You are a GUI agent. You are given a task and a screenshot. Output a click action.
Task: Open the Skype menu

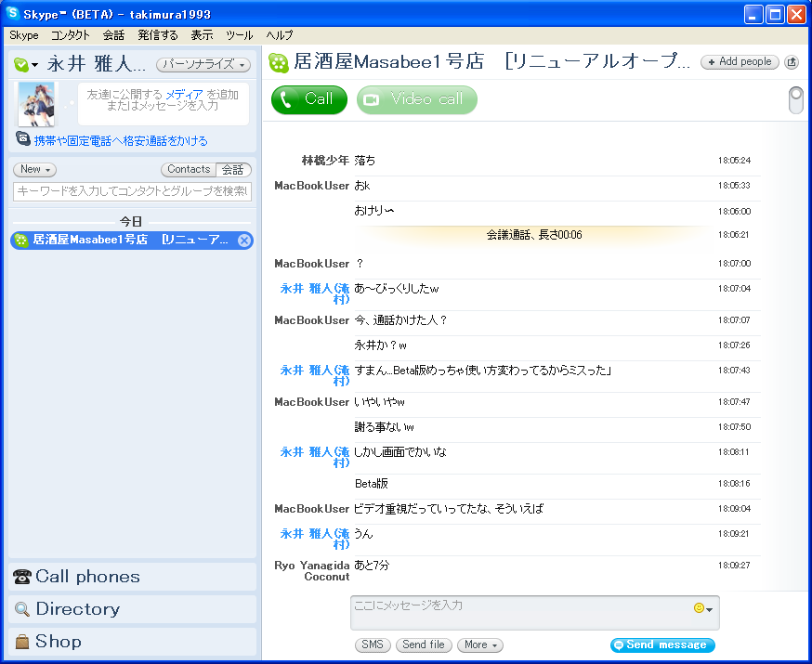click(24, 35)
